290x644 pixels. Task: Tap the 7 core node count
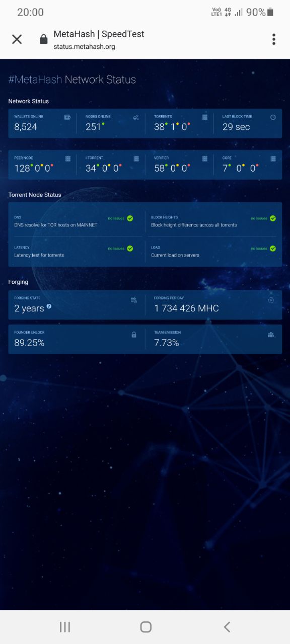(x=225, y=168)
